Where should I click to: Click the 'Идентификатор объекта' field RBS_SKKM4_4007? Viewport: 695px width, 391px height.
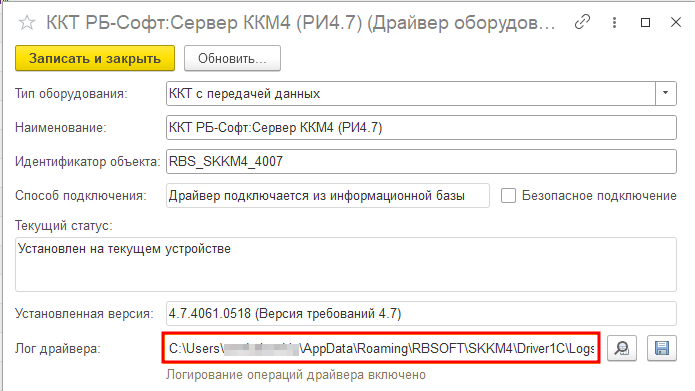[x=421, y=161]
